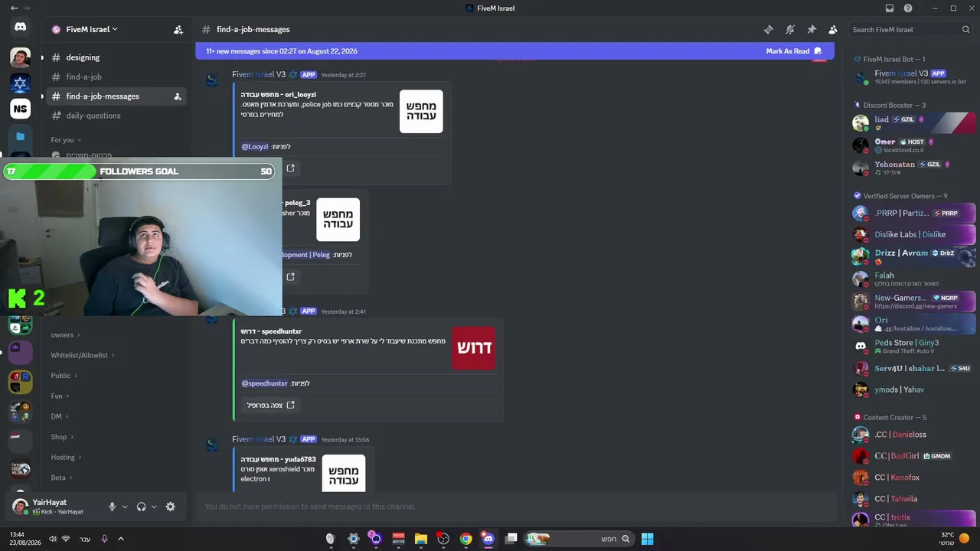Expand the Beta category
This screenshot has width=980, height=551.
pos(62,478)
